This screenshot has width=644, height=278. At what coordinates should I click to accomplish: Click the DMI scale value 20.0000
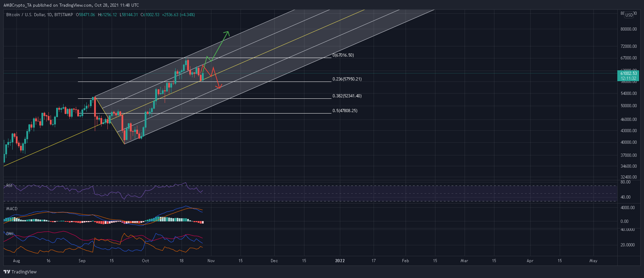[x=627, y=245]
